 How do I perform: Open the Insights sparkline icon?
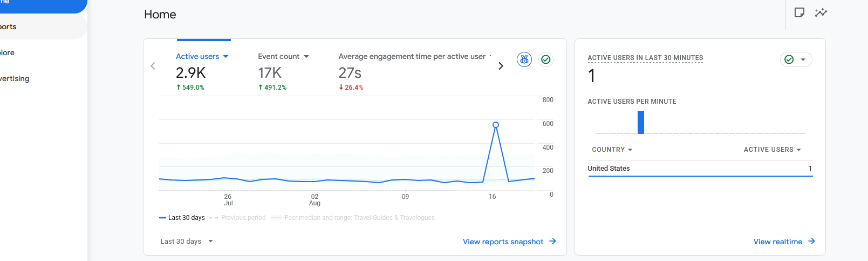tap(821, 12)
